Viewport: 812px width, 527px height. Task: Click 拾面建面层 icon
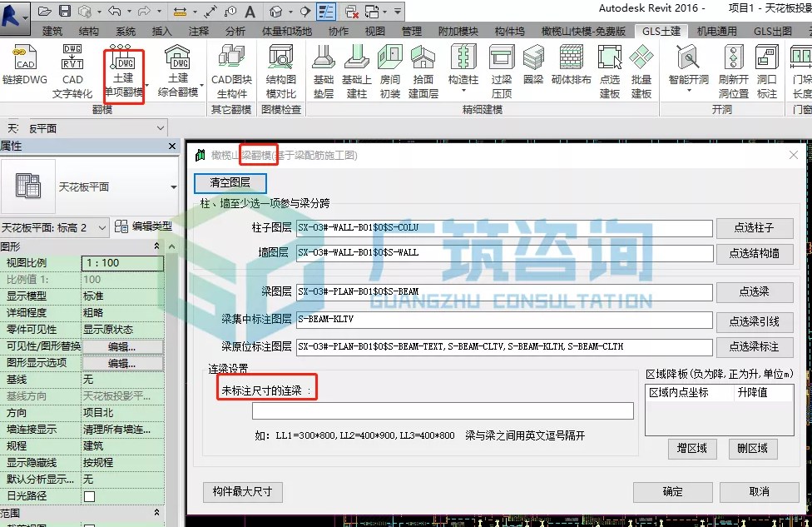click(x=423, y=72)
